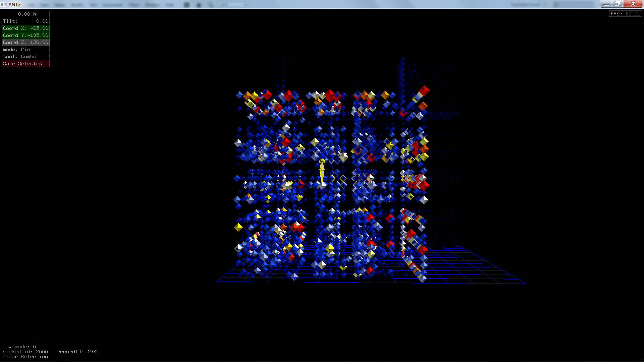
Task: Click the Save Selected button
Action: (x=25, y=63)
